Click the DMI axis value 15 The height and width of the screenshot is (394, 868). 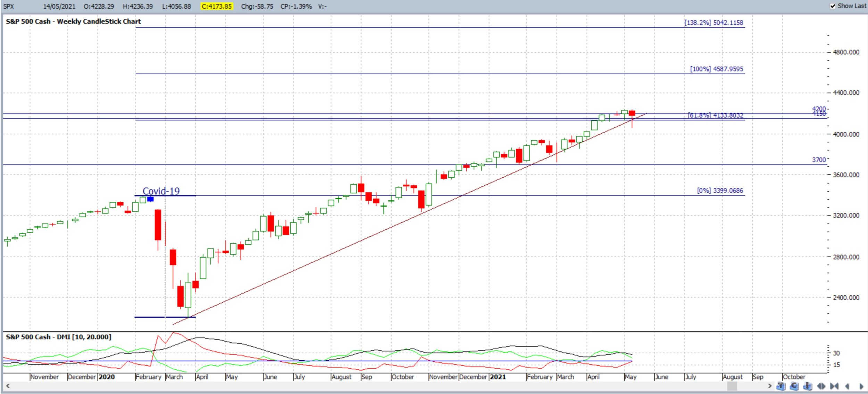coord(836,365)
